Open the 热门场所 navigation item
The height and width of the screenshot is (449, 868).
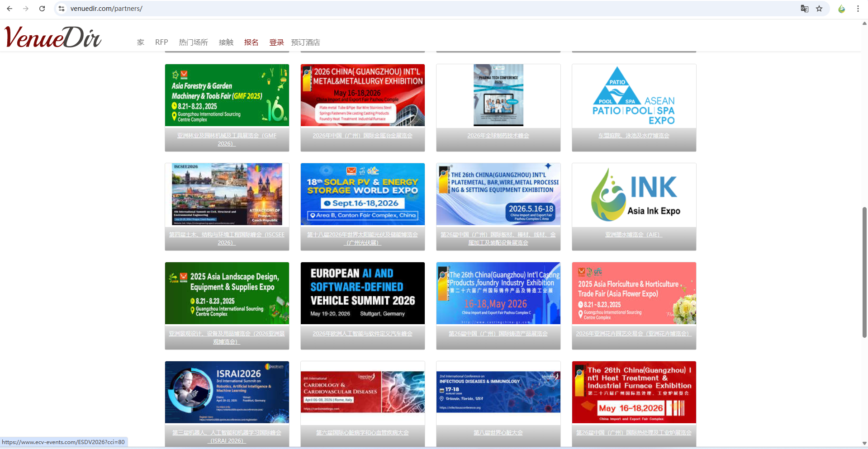click(x=193, y=42)
